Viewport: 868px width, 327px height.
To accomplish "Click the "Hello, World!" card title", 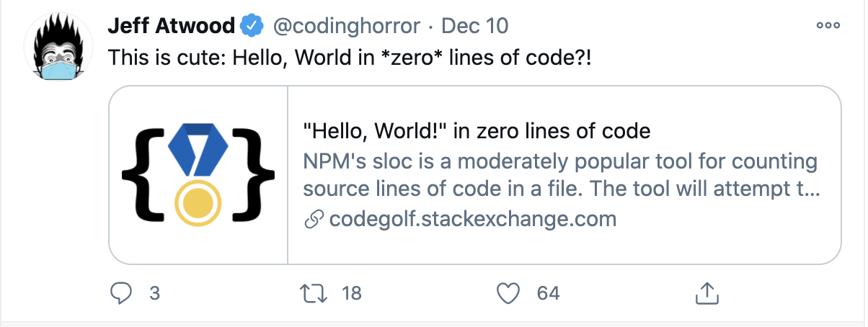I will pos(477,131).
